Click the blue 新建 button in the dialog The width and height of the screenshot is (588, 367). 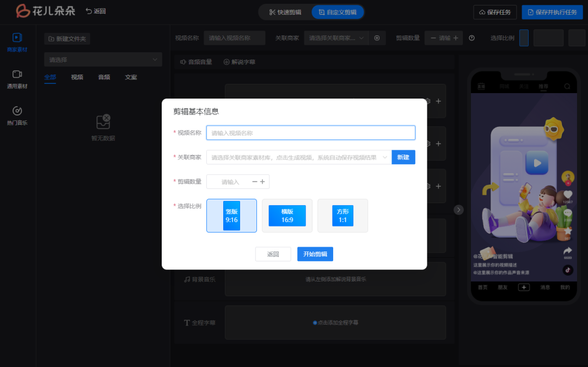pos(403,157)
